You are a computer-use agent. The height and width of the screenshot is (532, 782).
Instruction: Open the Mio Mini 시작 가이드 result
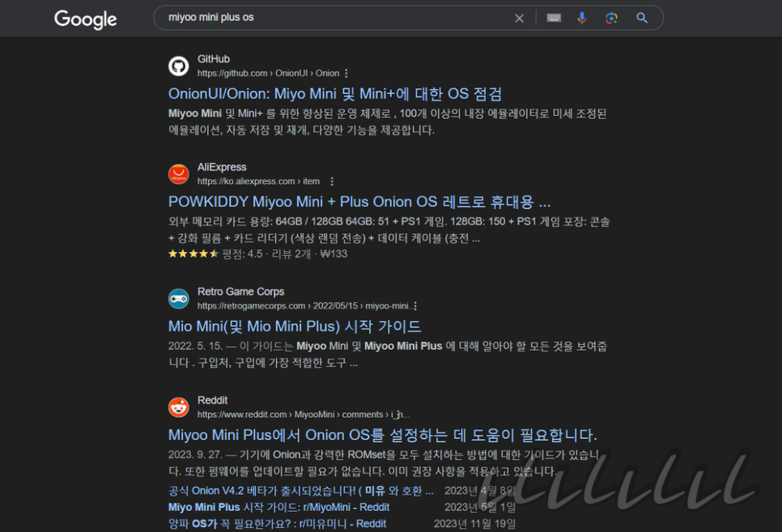pos(294,326)
